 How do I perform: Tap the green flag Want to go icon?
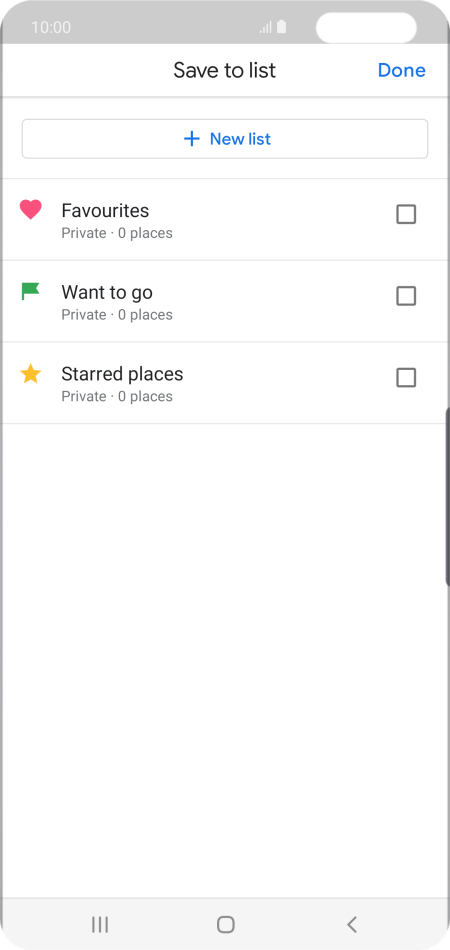[x=30, y=291]
